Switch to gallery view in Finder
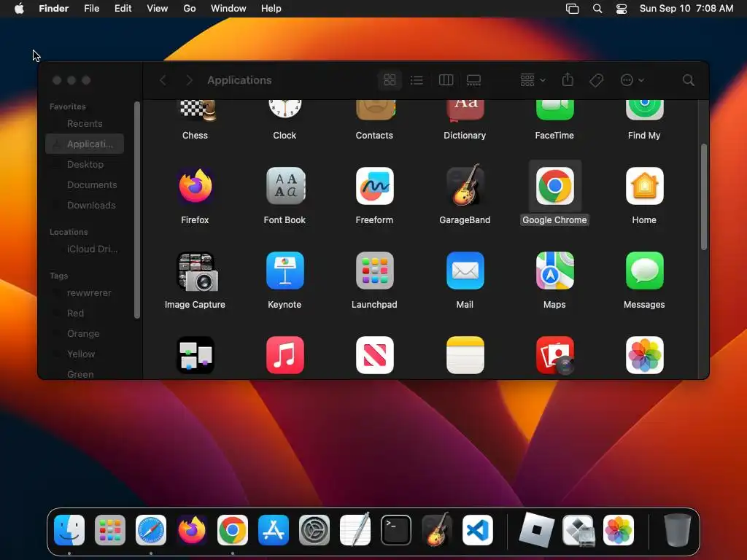This screenshot has width=747, height=560. tap(473, 80)
